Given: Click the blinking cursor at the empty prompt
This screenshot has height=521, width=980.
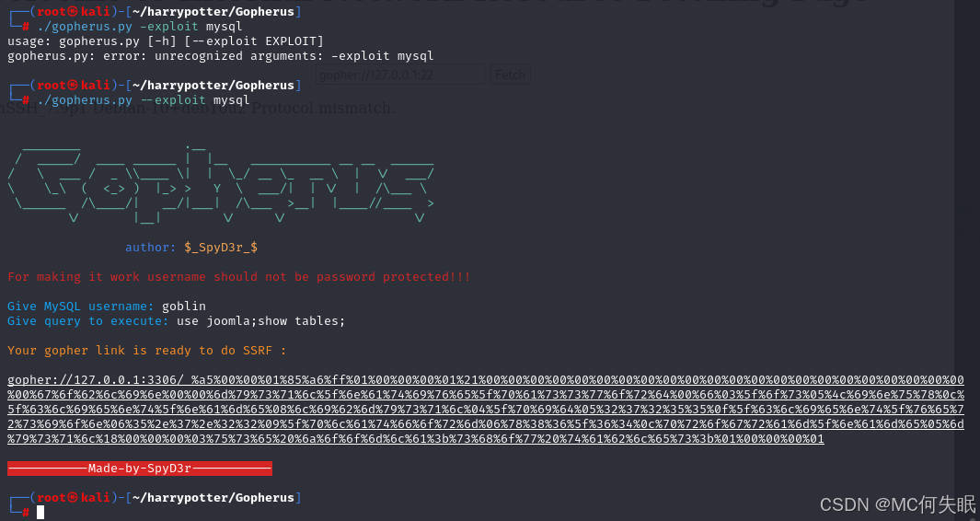Looking at the screenshot, I should (40, 512).
